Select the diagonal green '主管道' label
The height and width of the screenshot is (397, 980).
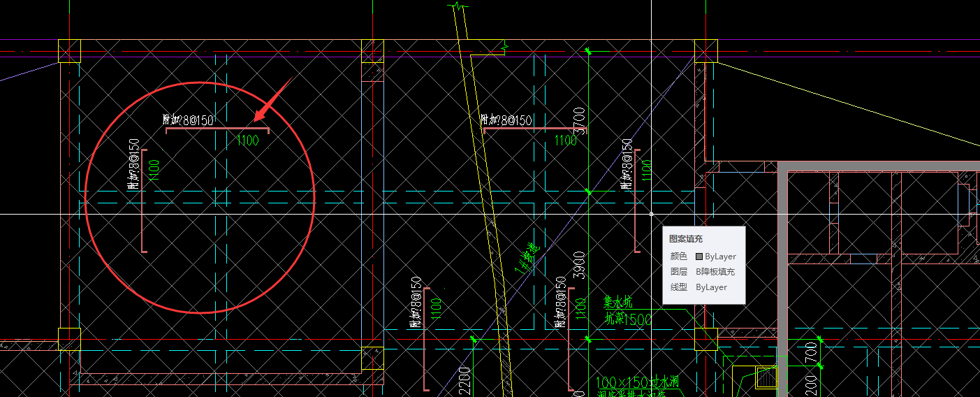coord(529,259)
